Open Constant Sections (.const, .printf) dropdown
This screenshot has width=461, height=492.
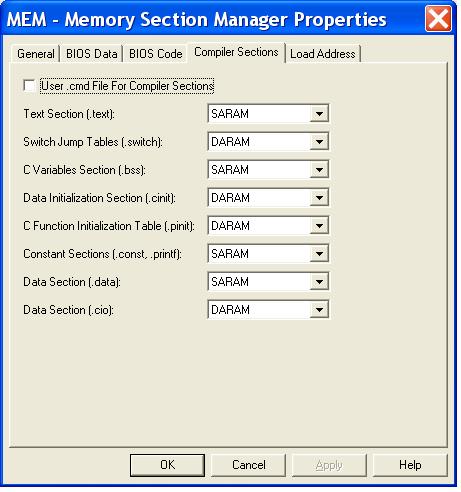268,254
